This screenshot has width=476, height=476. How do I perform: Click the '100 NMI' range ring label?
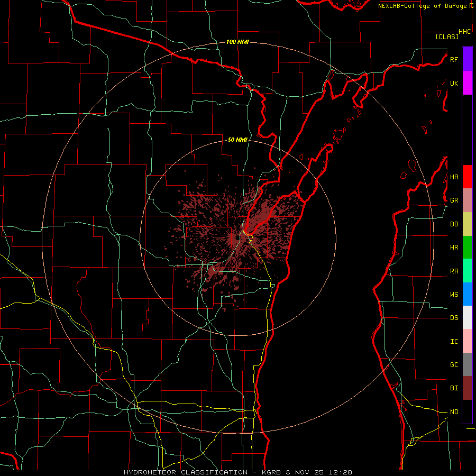pos(237,42)
